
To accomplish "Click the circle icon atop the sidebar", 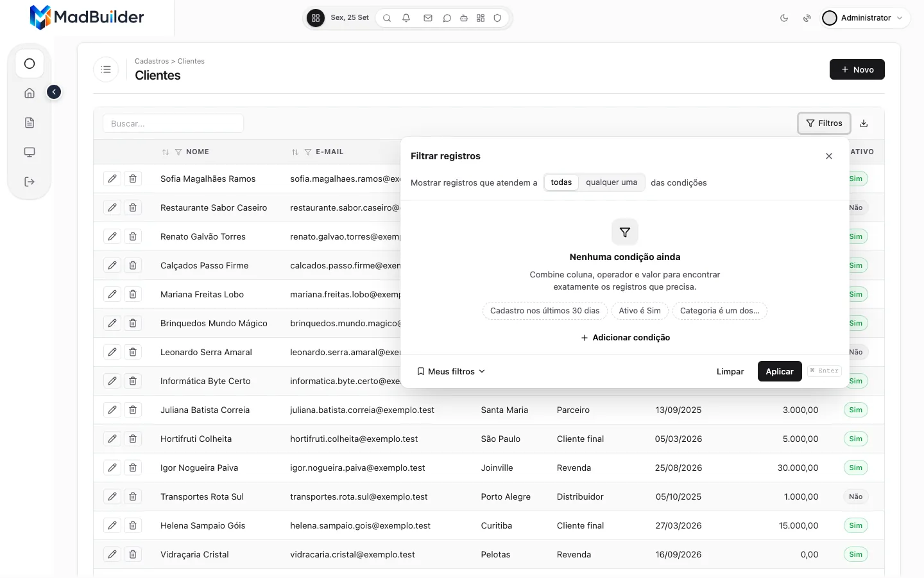I will pos(30,64).
